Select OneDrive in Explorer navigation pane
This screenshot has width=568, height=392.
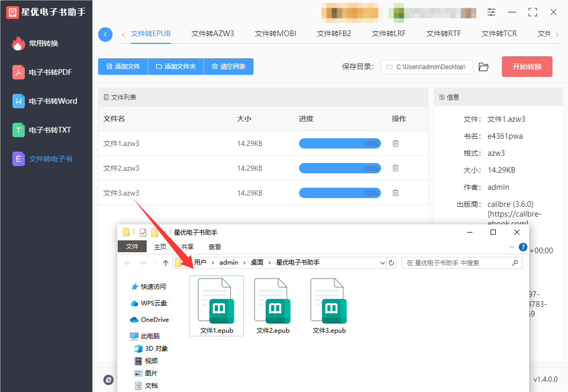click(150, 320)
